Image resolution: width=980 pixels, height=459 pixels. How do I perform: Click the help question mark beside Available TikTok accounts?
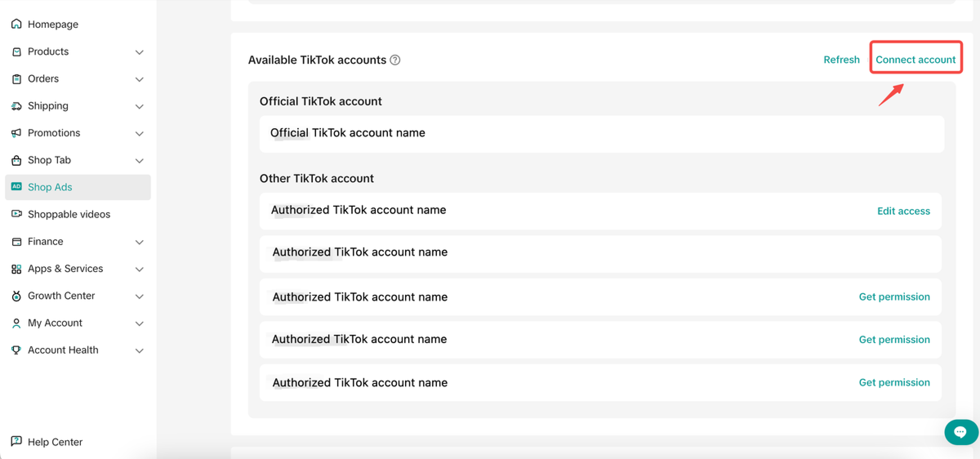click(x=395, y=60)
